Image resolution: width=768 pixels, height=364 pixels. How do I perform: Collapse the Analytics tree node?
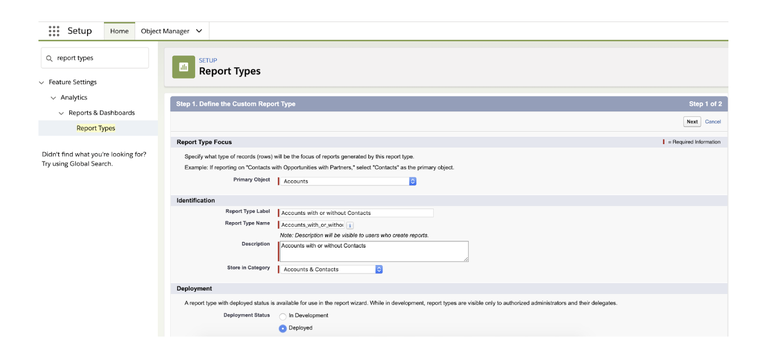click(x=53, y=98)
